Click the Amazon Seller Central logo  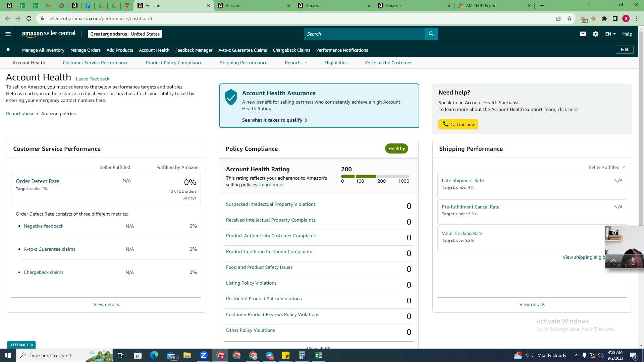coord(49,34)
